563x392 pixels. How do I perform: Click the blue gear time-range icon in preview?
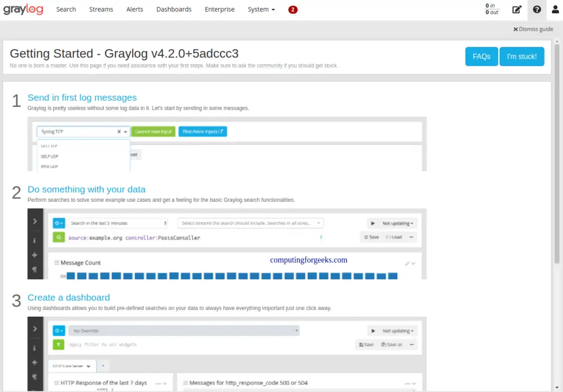tap(58, 223)
